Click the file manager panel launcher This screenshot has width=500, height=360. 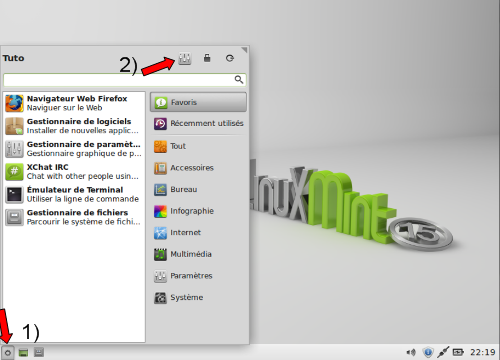click(x=39, y=352)
